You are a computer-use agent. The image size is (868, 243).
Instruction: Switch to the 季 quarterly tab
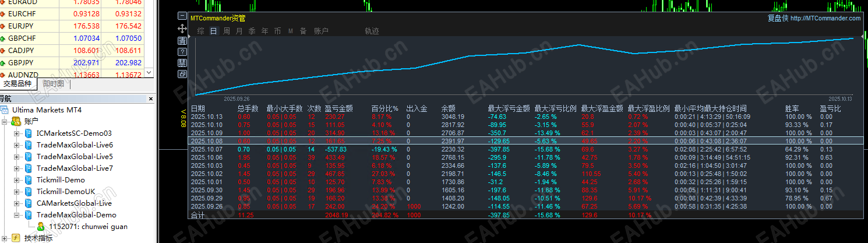252,31
